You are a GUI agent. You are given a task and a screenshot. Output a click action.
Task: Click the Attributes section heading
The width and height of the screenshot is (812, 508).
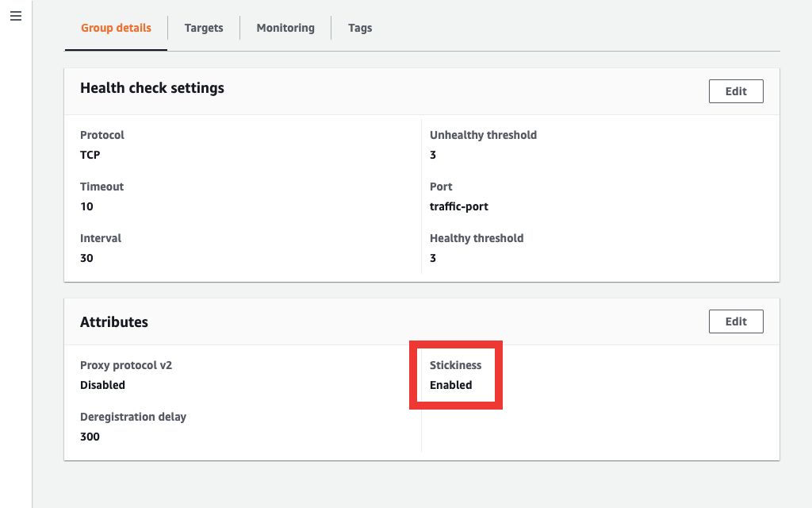[x=114, y=321]
